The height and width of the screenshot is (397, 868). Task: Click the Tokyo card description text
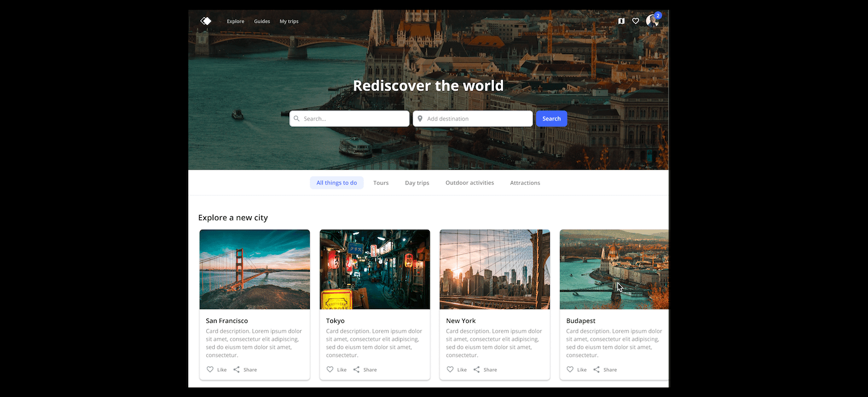[x=374, y=343]
